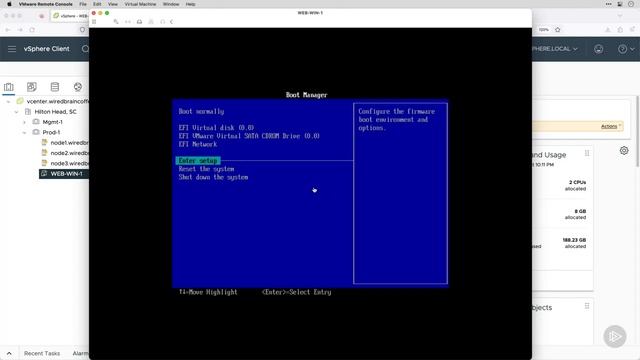Select Hilton Head, SC in the tree

(x=55, y=112)
